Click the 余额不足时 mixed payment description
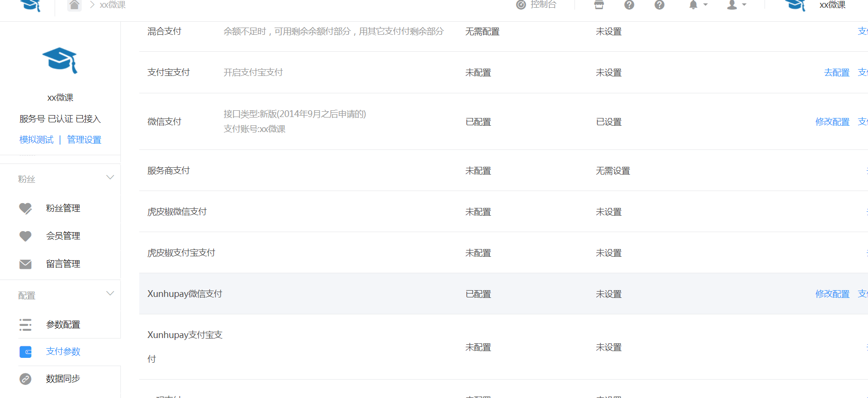This screenshot has height=398, width=868. 334,31
